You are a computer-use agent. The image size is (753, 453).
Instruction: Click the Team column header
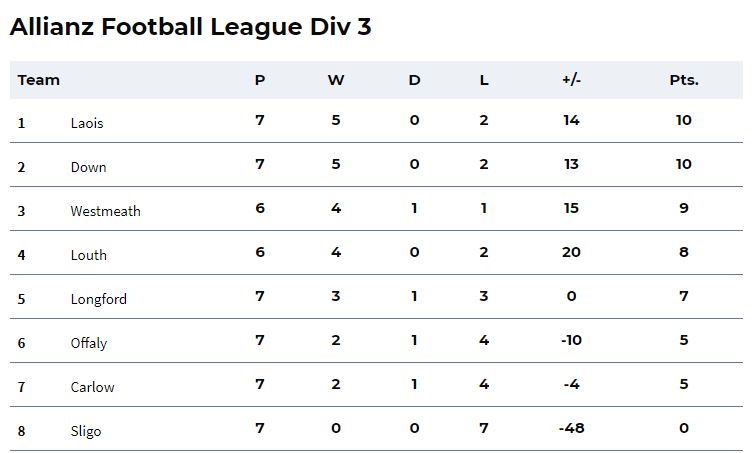(39, 80)
